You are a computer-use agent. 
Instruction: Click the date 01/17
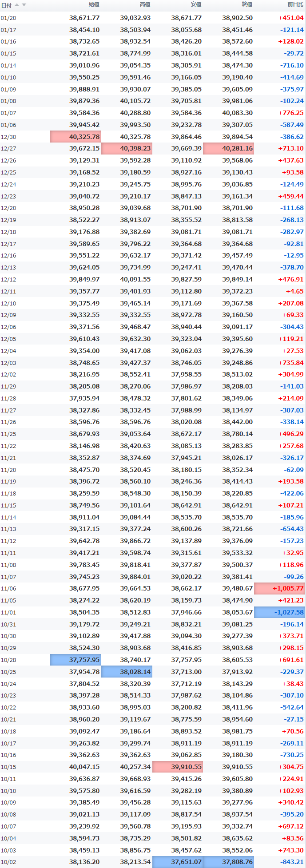(x=8, y=30)
